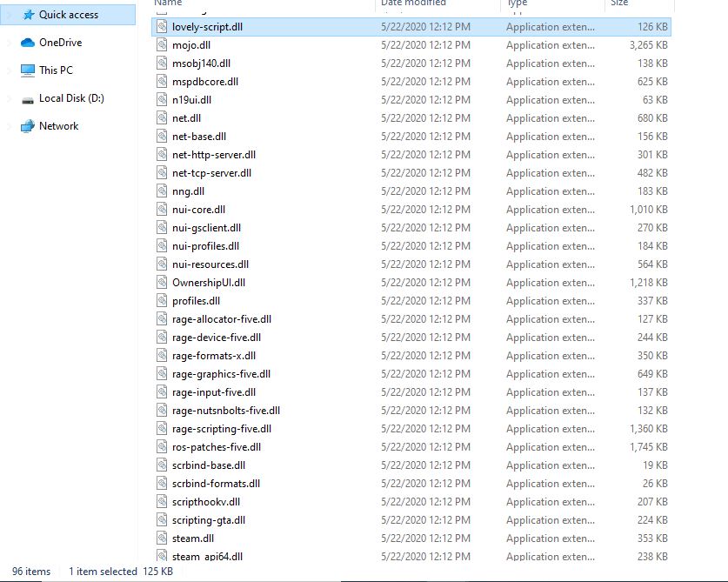Screen dimensions: 728x582
Task: Click the 3,265 KB size of mojo.dll
Action: 648,45
